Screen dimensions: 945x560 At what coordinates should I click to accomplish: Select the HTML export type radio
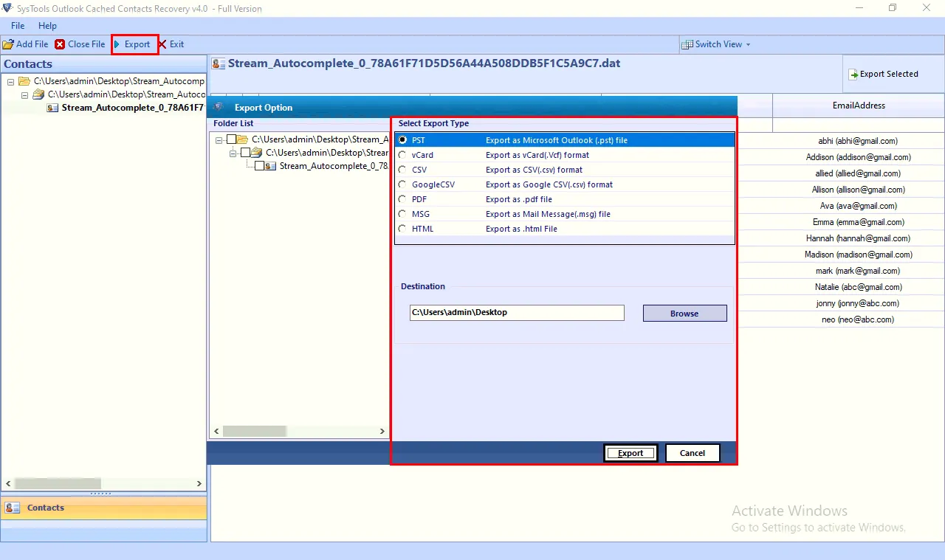click(x=402, y=229)
